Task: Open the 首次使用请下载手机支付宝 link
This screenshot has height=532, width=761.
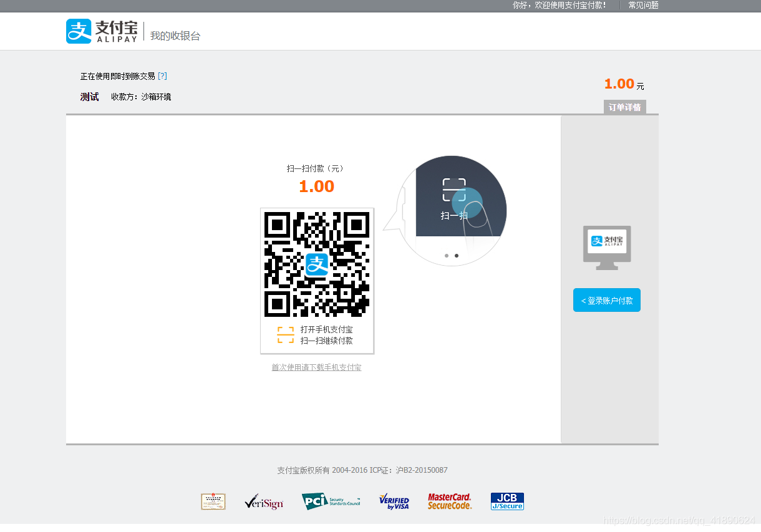Action: click(x=316, y=367)
